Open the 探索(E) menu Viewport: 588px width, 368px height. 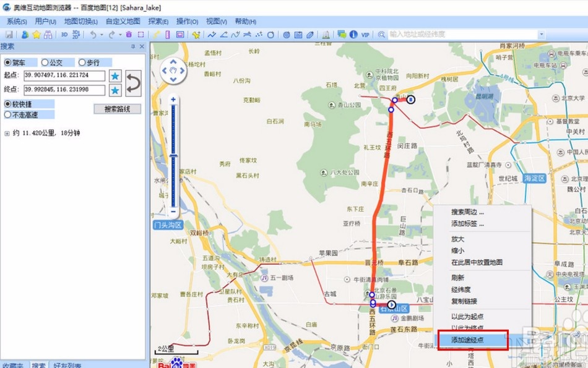coord(158,22)
